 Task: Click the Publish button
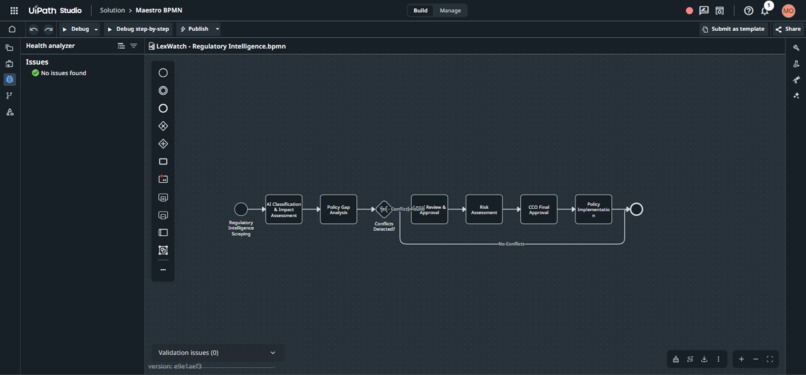click(195, 29)
